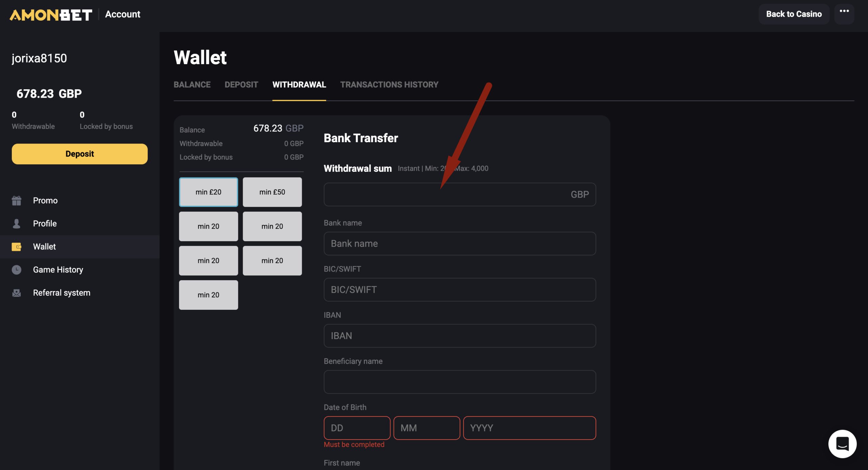Viewport: 868px width, 470px height.
Task: Click the Promo gift icon
Action: pos(16,201)
